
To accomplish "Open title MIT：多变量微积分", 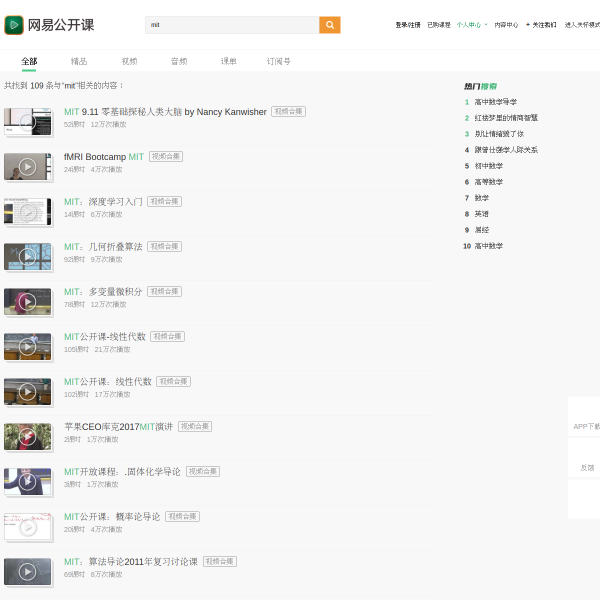I will (x=103, y=292).
